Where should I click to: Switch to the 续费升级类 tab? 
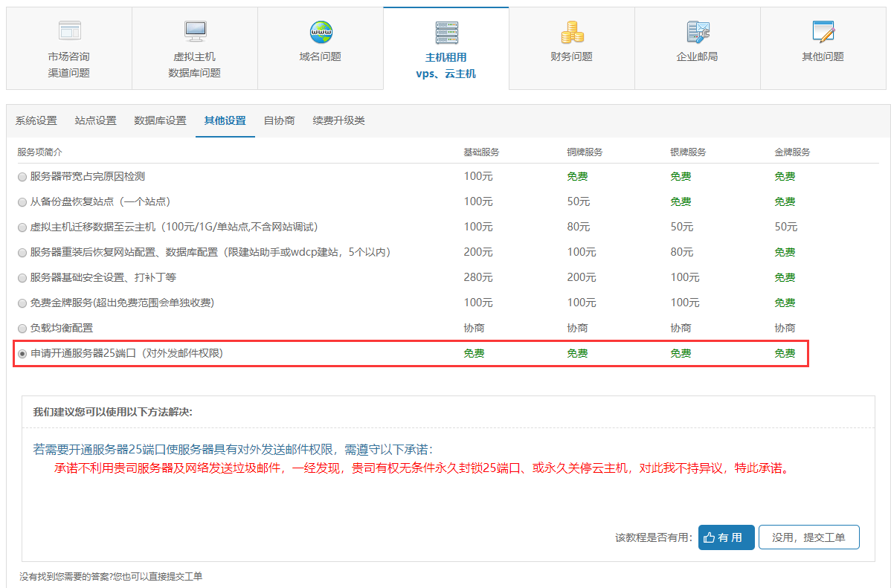point(338,121)
